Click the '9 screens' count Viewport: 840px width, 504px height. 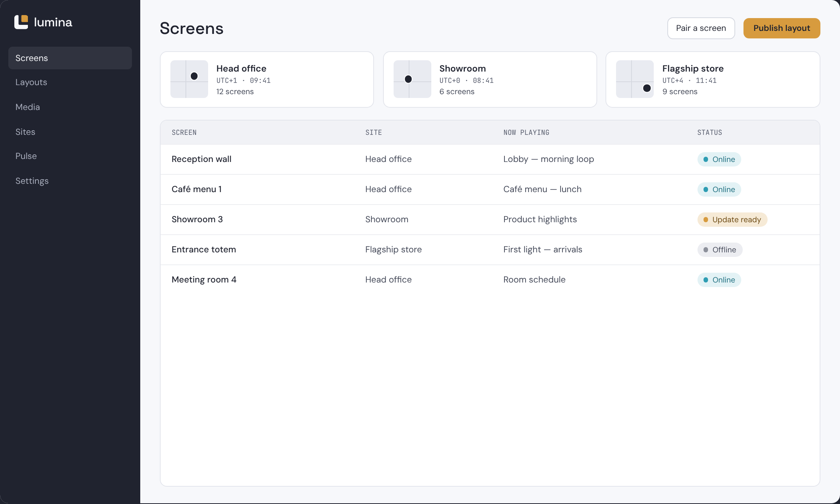[x=680, y=92]
